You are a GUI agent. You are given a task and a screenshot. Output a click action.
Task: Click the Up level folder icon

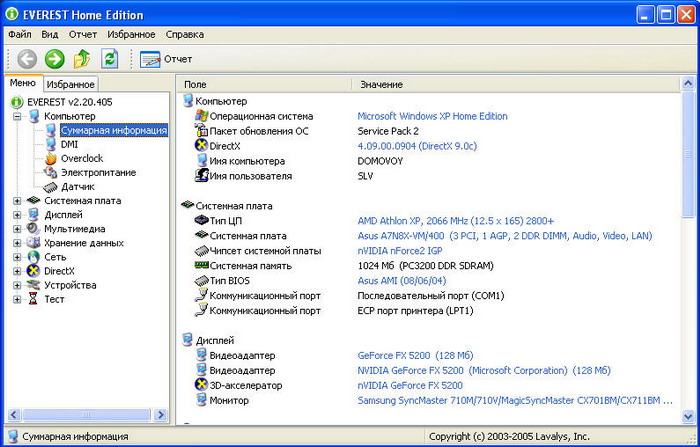82,59
